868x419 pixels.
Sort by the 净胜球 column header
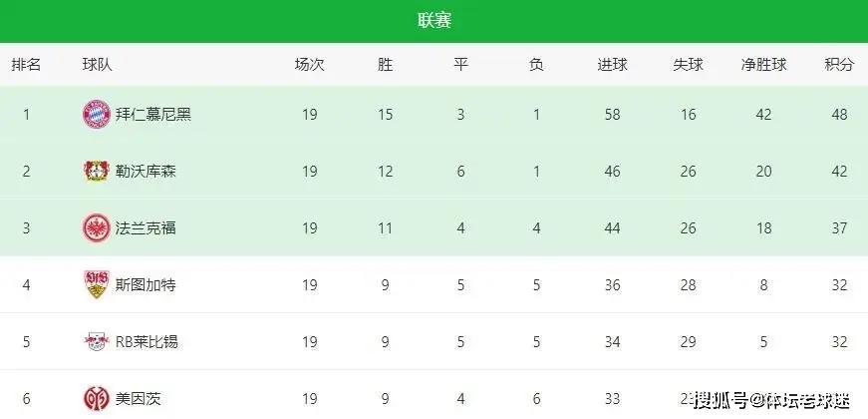click(x=763, y=65)
